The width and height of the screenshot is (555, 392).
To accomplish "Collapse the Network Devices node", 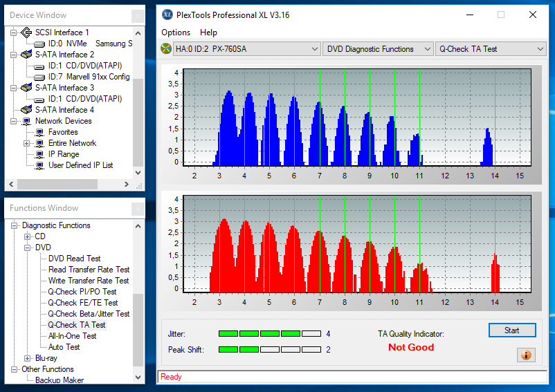I will pos(13,121).
